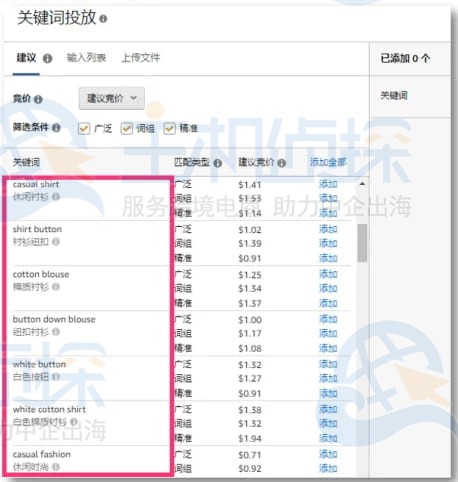Select the shirt button keyword text
This screenshot has height=482, width=458.
(x=37, y=229)
